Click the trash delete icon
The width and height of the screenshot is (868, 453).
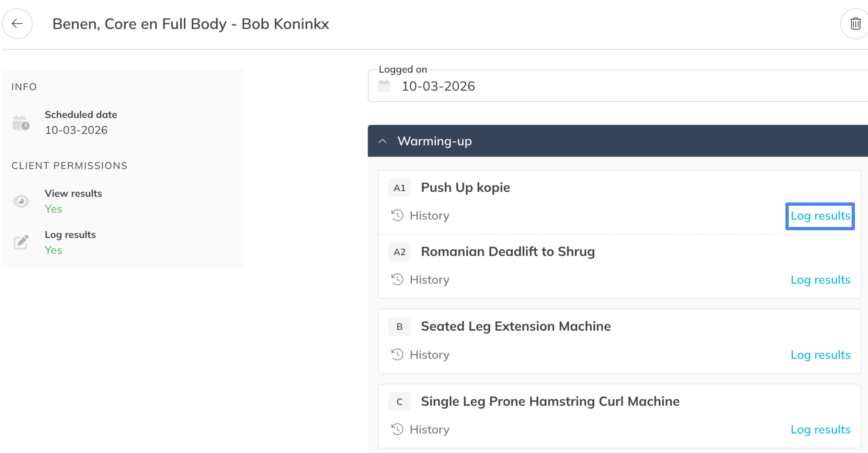click(x=855, y=24)
